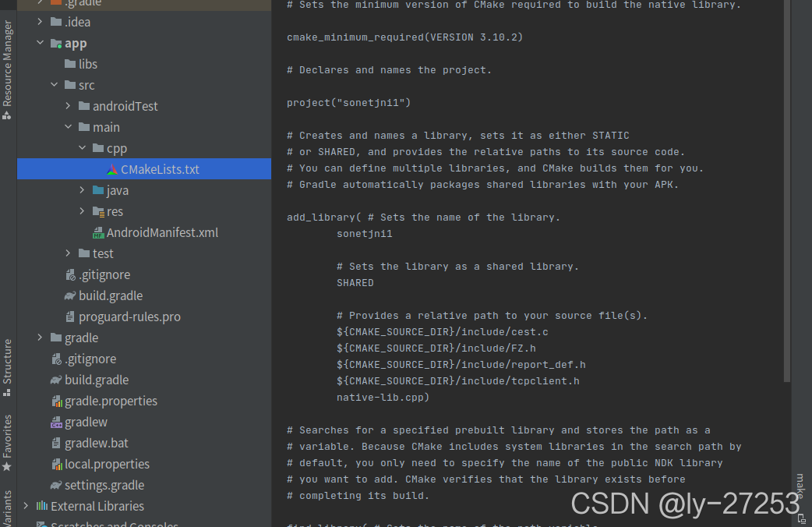Screen dimensions: 812x527
Task: Place cursor on project("sonetjni1") line
Action: [348, 103]
